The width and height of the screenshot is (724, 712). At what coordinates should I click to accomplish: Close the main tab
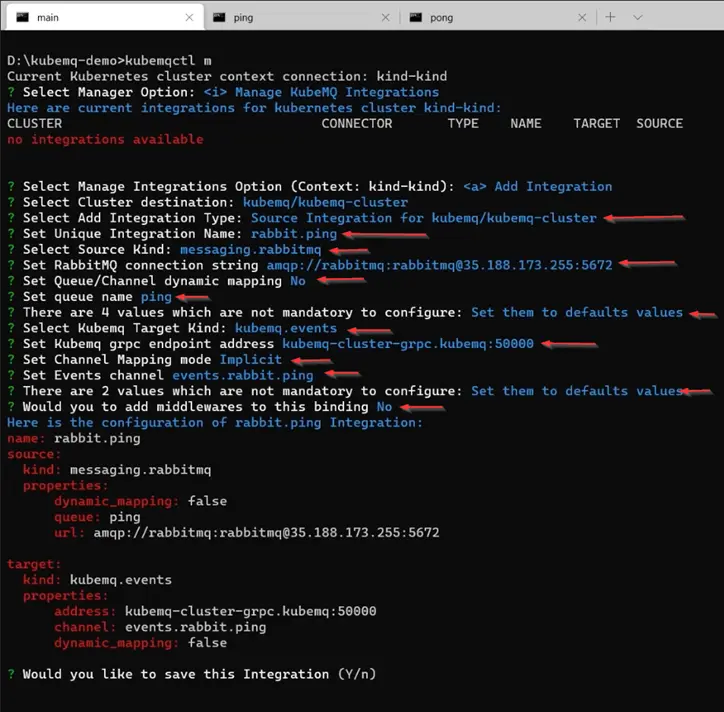(x=189, y=18)
